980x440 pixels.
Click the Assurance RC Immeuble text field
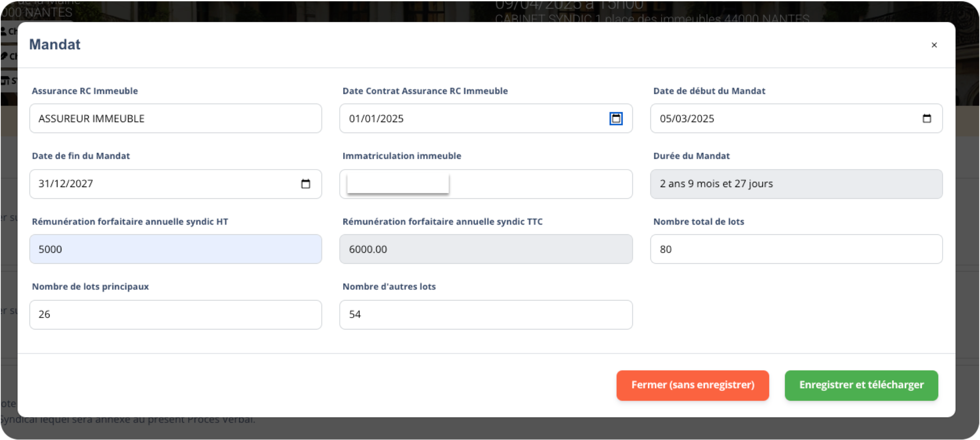tap(175, 119)
